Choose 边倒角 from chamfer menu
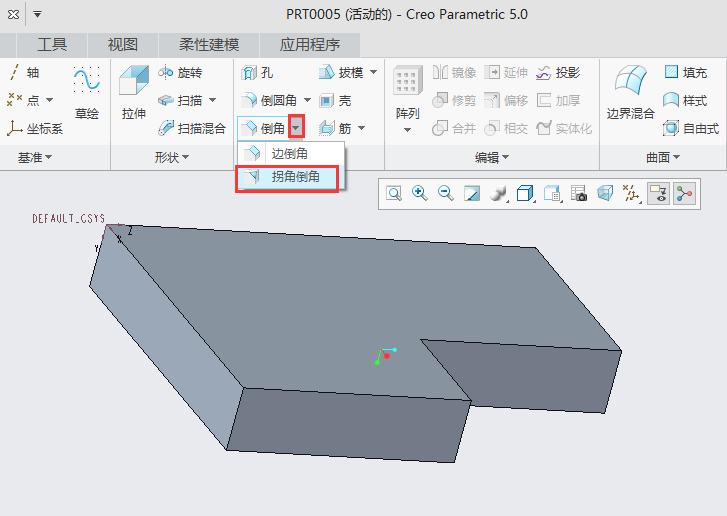 coord(291,153)
